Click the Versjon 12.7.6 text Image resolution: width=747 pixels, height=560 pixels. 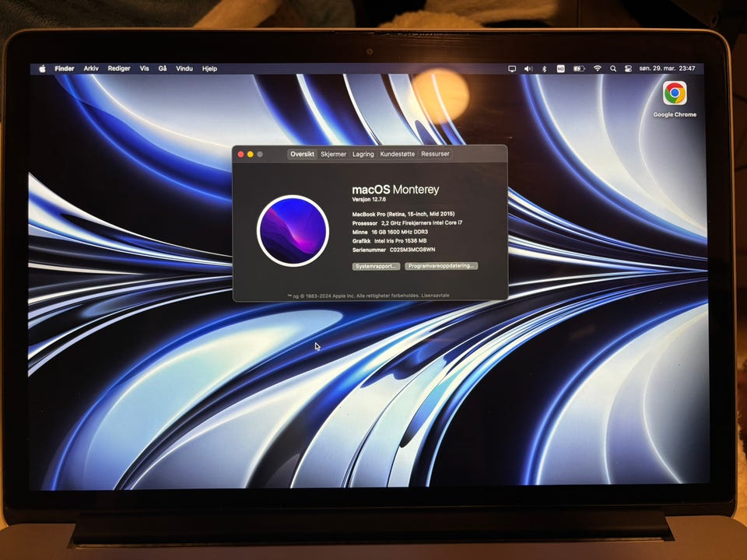click(369, 200)
